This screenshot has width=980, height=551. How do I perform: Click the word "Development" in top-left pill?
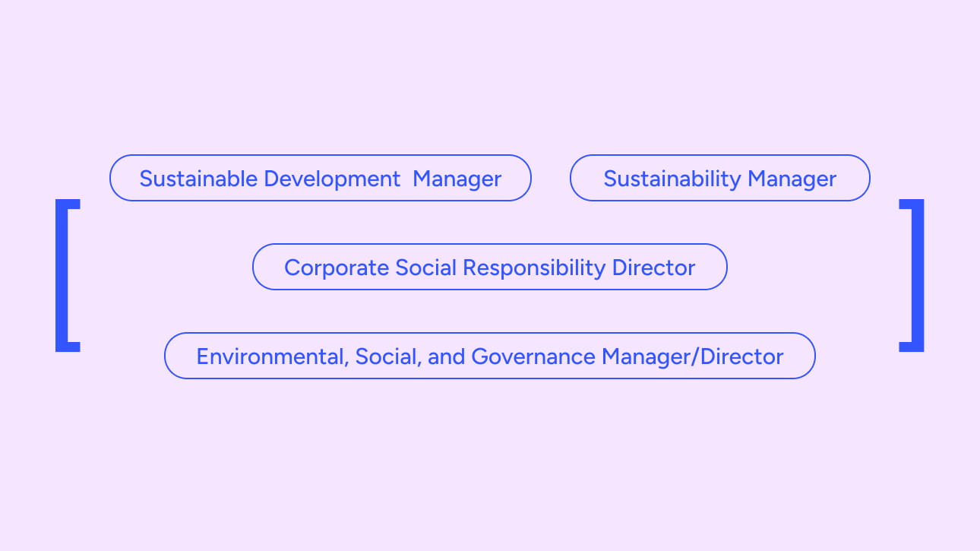332,179
